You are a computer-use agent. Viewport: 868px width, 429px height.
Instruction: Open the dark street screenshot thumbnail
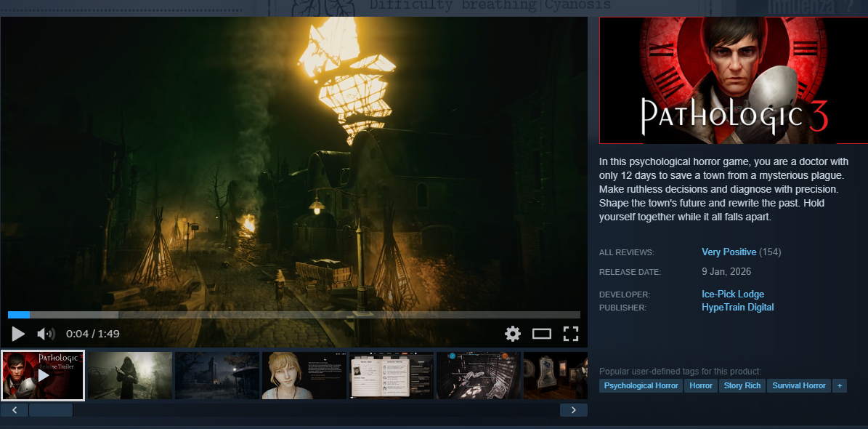217,375
